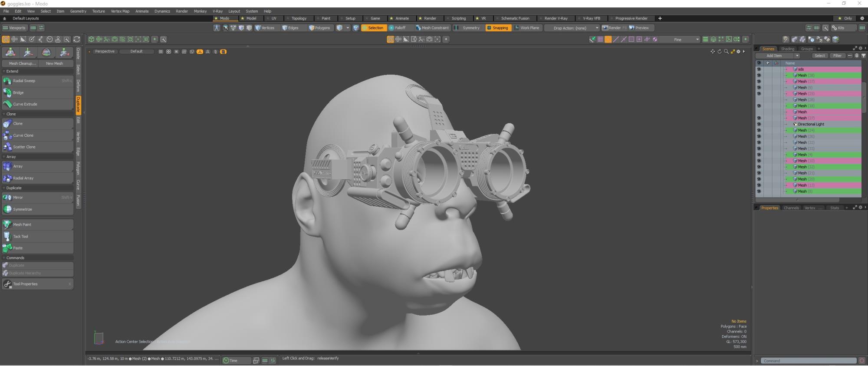Switch to the Channels tab

click(x=791, y=208)
